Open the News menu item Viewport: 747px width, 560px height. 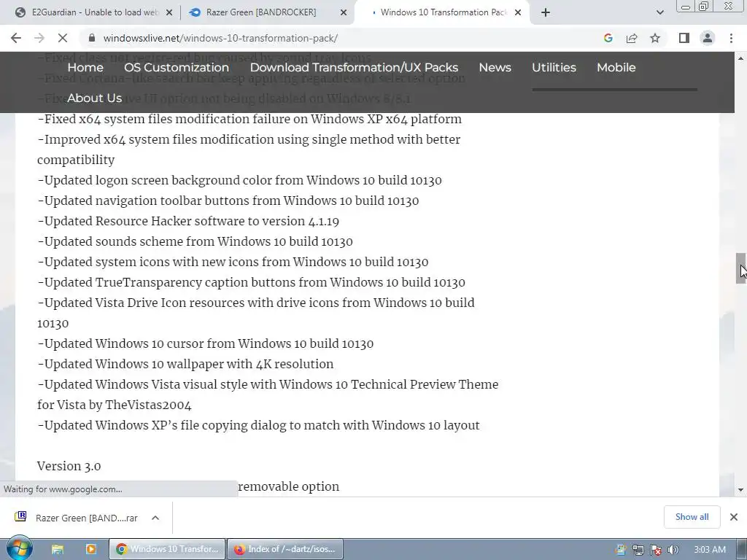tap(495, 67)
